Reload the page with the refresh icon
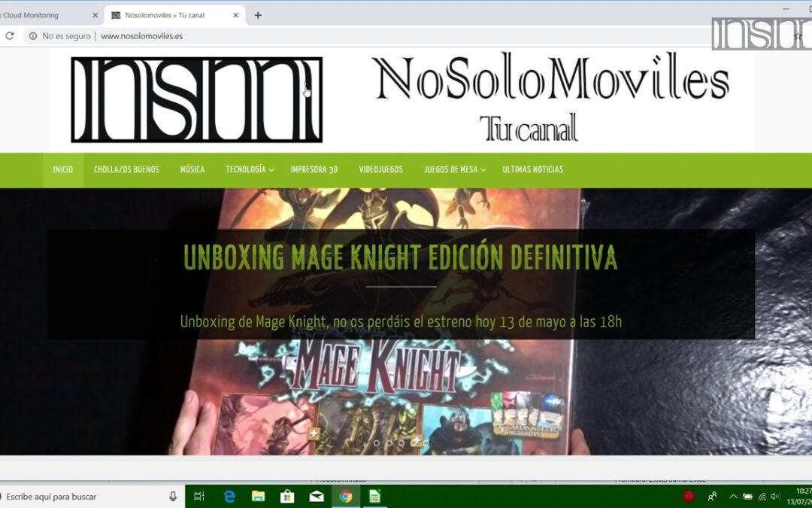Screen dimensions: 812x508 pos(9,36)
